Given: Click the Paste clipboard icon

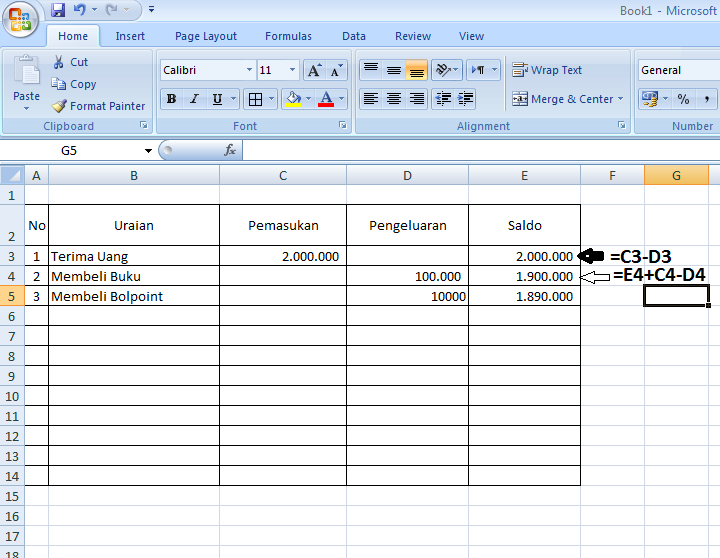Looking at the screenshot, I should coord(26,70).
